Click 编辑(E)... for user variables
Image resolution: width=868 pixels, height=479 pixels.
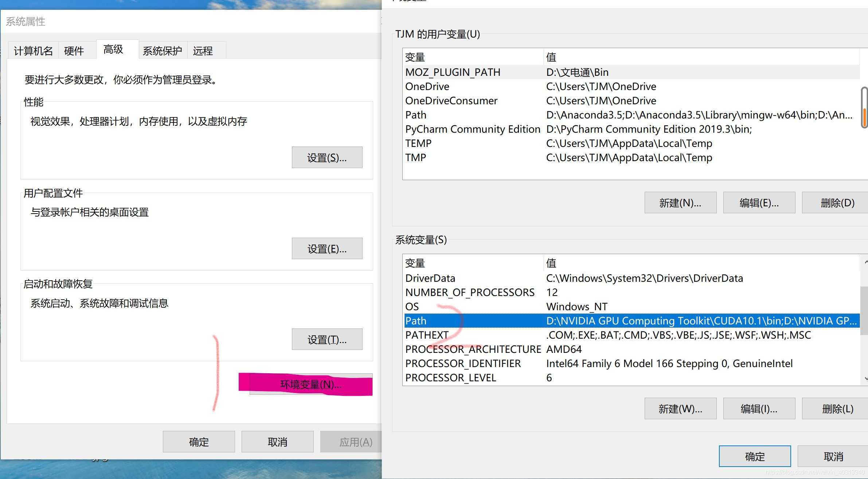click(x=759, y=203)
